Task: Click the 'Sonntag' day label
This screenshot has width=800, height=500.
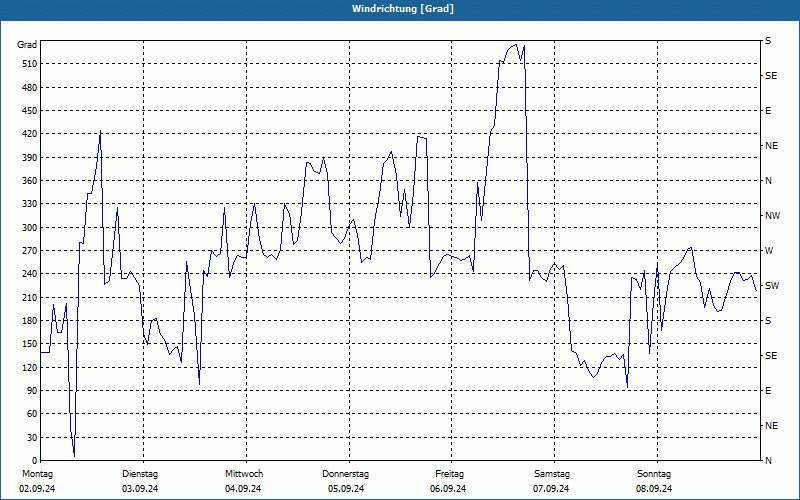Action: (654, 474)
